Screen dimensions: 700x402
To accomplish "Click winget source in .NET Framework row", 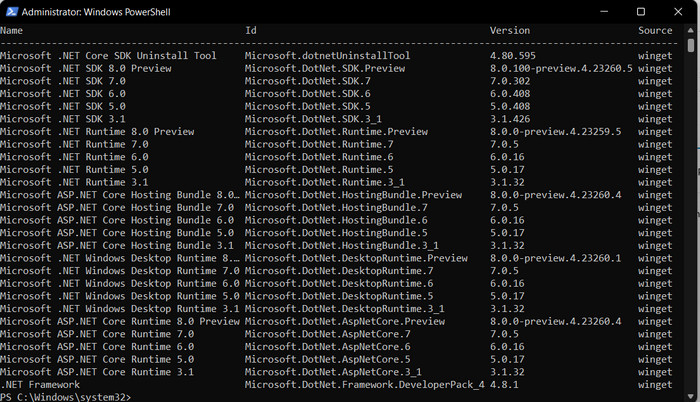I will coord(655,385).
